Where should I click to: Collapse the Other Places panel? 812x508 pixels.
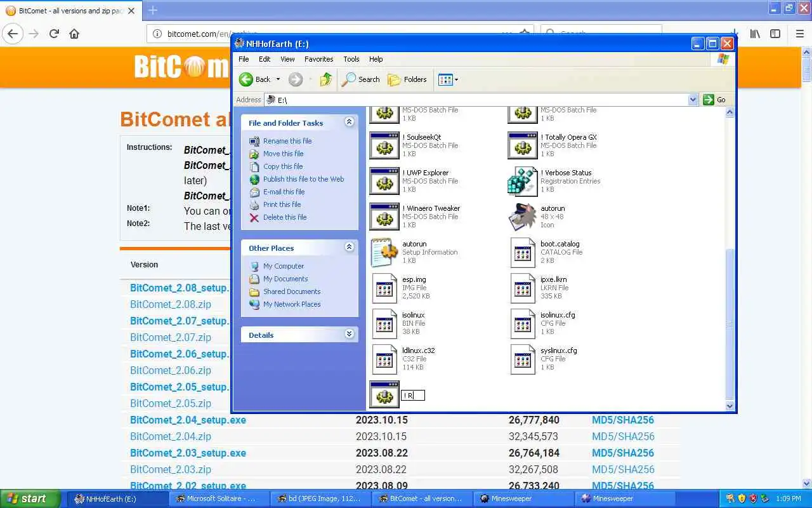point(349,247)
